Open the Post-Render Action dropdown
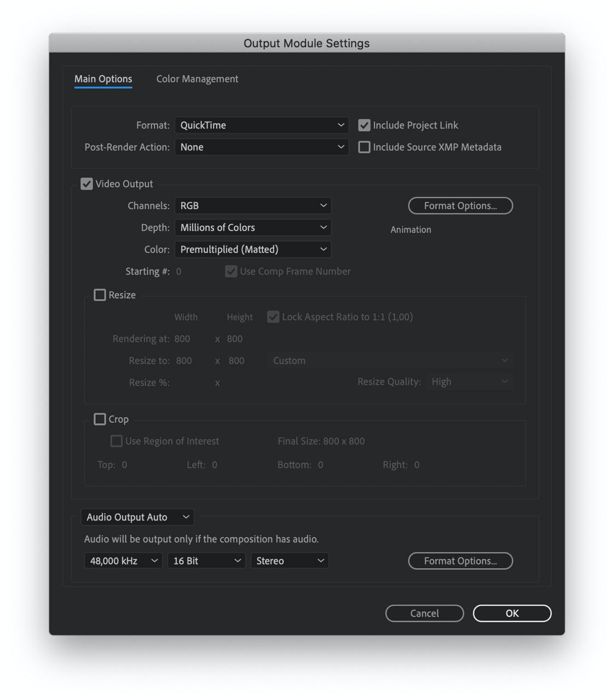Screen dimensions: 614x700 click(262, 147)
